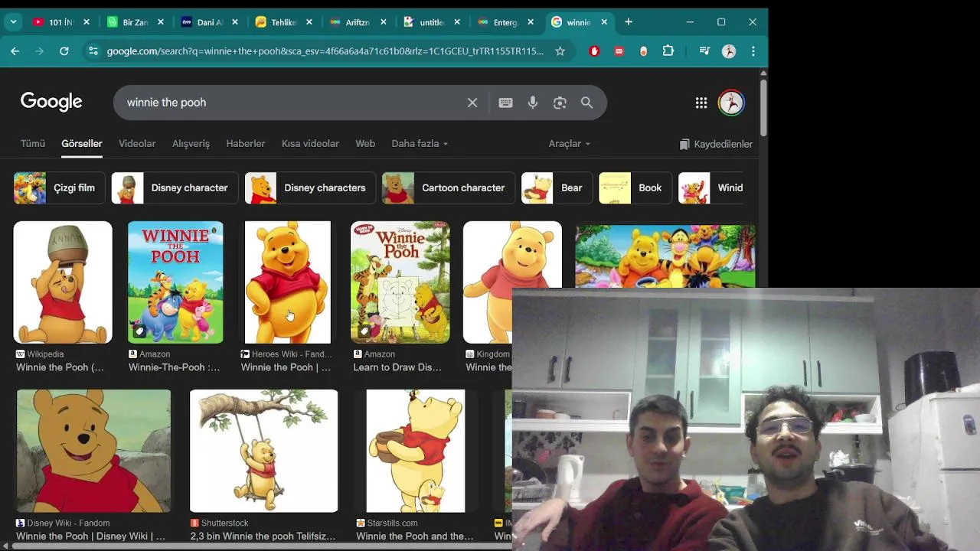
Task: Open the red shield adblock extension
Action: click(x=594, y=51)
